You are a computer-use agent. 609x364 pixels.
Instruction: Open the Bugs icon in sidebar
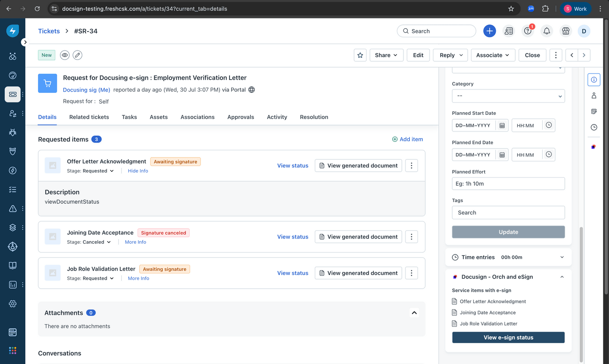[x=13, y=132]
